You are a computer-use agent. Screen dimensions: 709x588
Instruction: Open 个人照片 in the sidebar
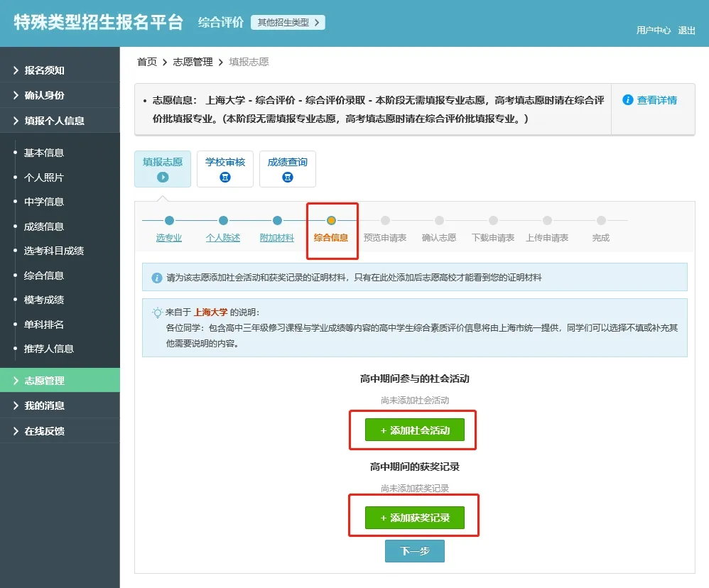pyautogui.click(x=44, y=177)
